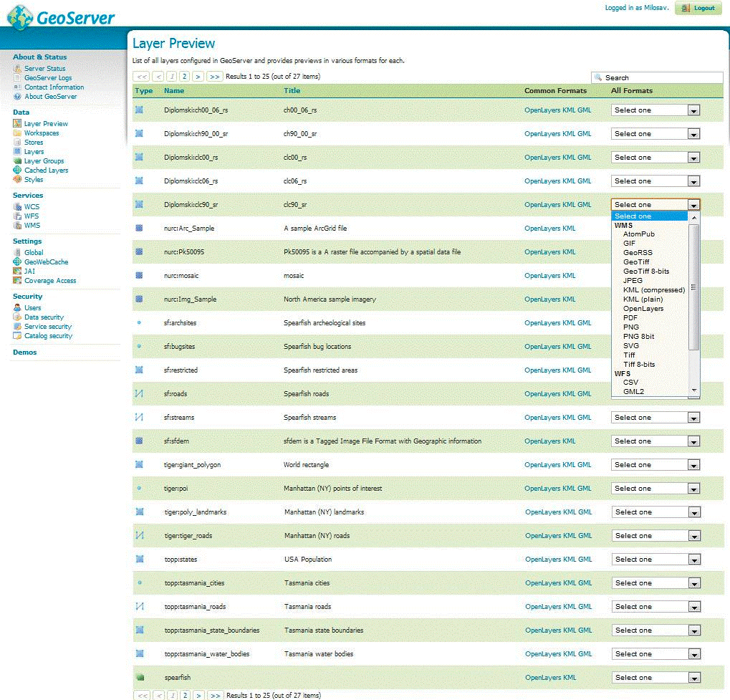Go to page 2 of results
The width and height of the screenshot is (730, 700).
(x=184, y=76)
